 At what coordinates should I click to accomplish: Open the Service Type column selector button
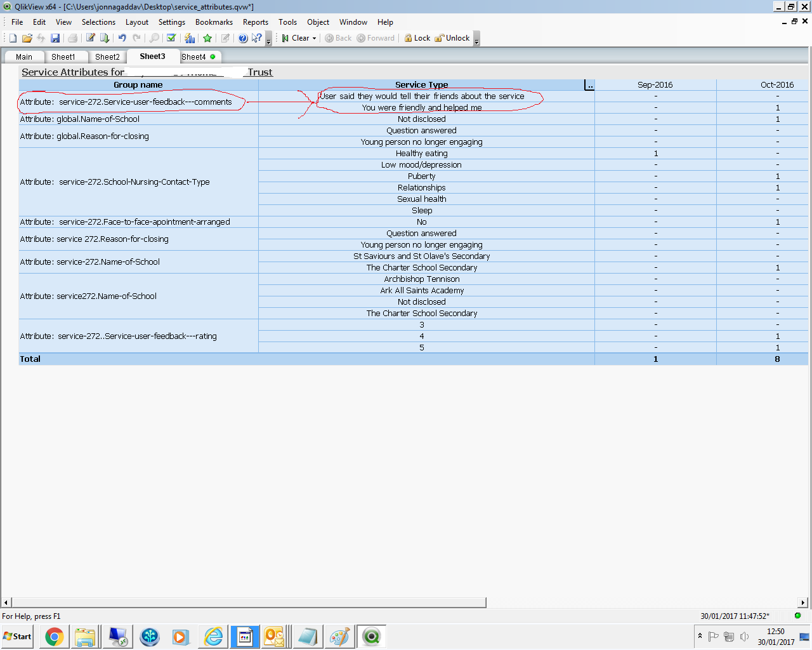[x=589, y=85]
